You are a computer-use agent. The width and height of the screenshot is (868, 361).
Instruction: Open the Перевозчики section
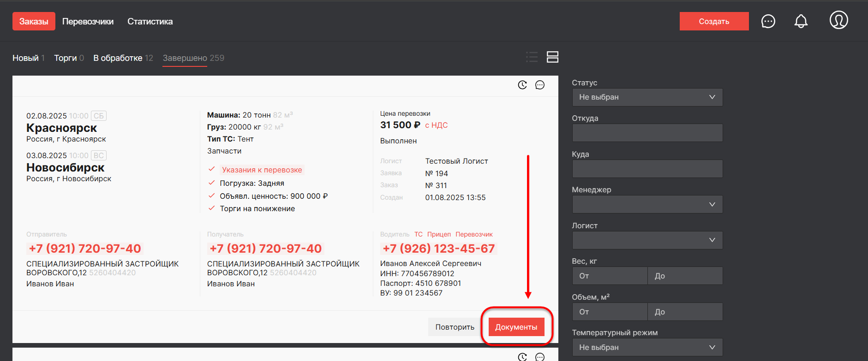88,21
